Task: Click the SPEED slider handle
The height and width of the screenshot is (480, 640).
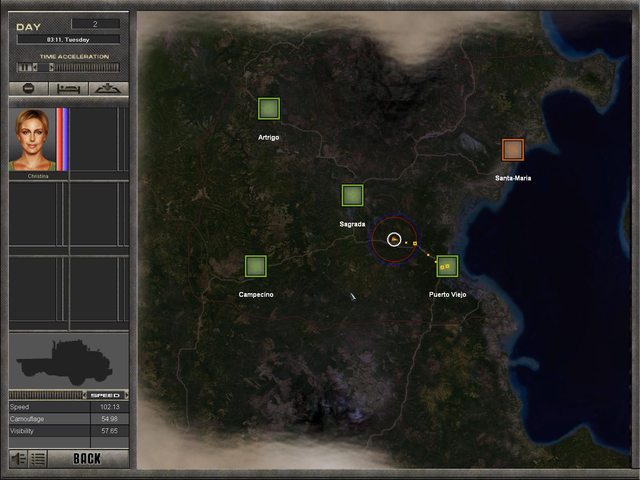Action: point(105,395)
